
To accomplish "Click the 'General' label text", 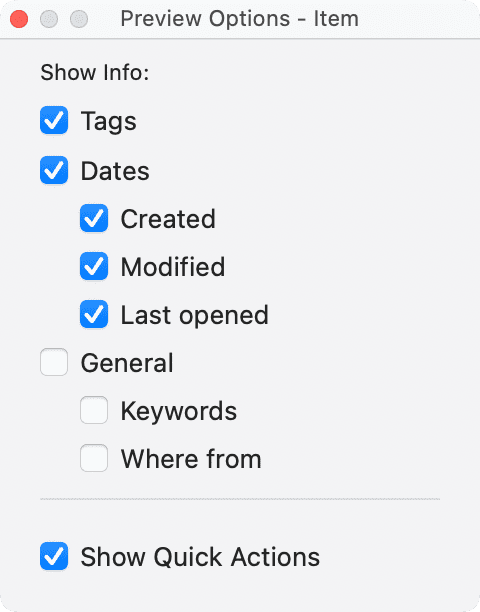I will click(x=127, y=363).
